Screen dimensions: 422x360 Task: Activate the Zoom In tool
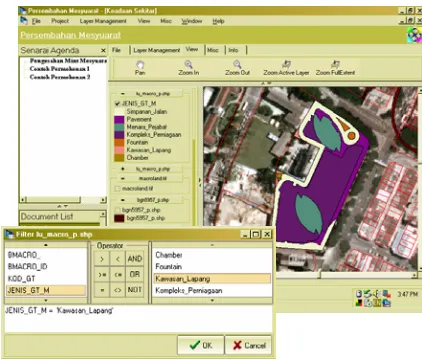coord(188,64)
